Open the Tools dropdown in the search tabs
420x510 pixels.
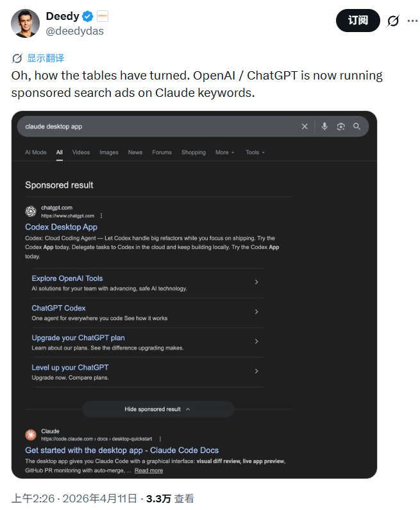coord(255,152)
